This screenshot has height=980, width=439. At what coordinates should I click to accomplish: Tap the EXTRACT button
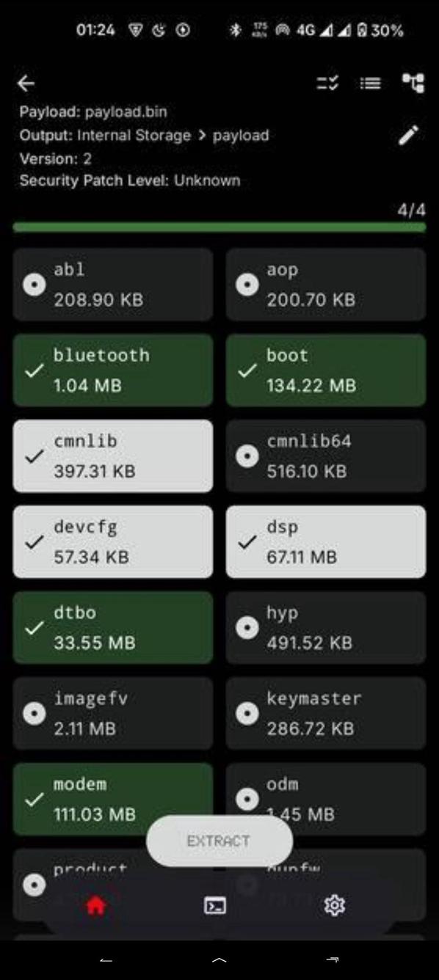[x=219, y=841]
